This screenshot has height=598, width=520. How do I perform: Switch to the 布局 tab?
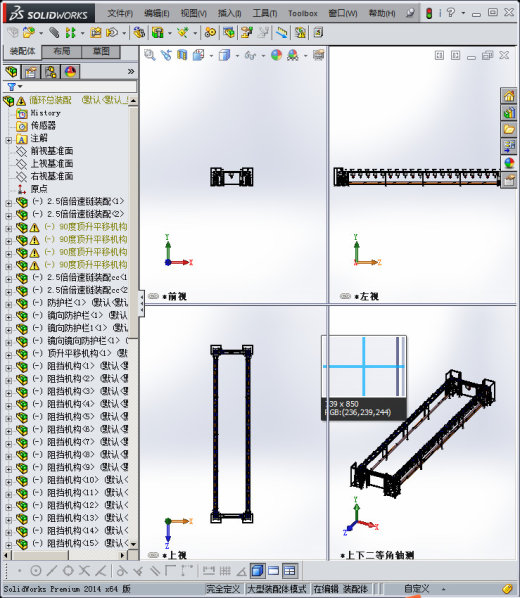(61, 51)
